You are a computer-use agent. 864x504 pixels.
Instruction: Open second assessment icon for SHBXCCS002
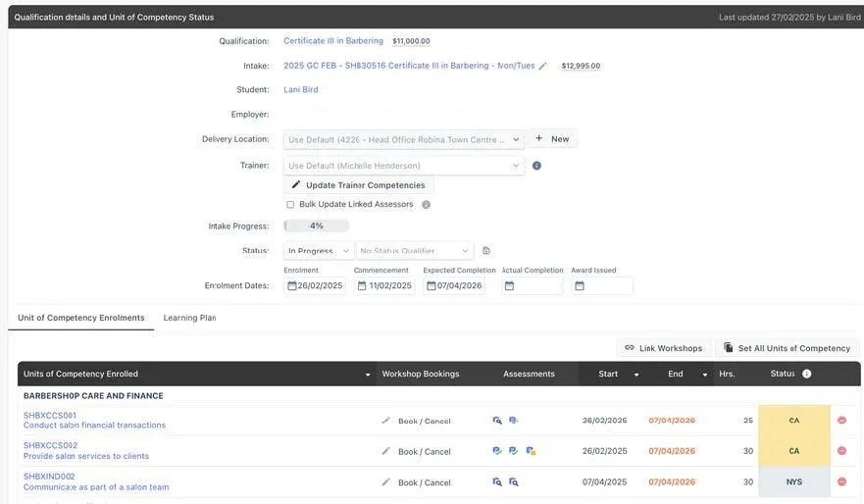(x=514, y=451)
